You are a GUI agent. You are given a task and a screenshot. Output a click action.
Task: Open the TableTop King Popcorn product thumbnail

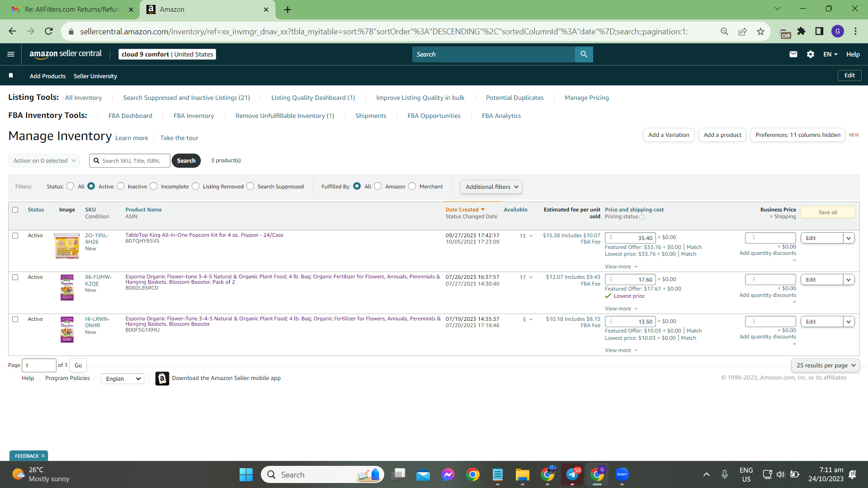tap(67, 246)
